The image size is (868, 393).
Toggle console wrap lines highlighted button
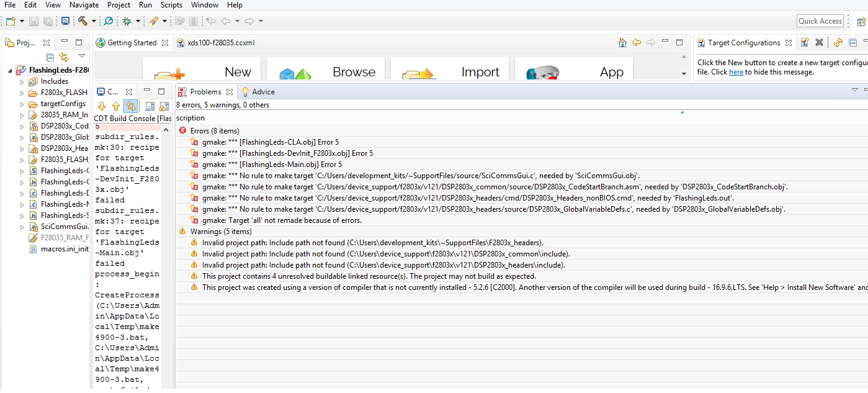130,106
